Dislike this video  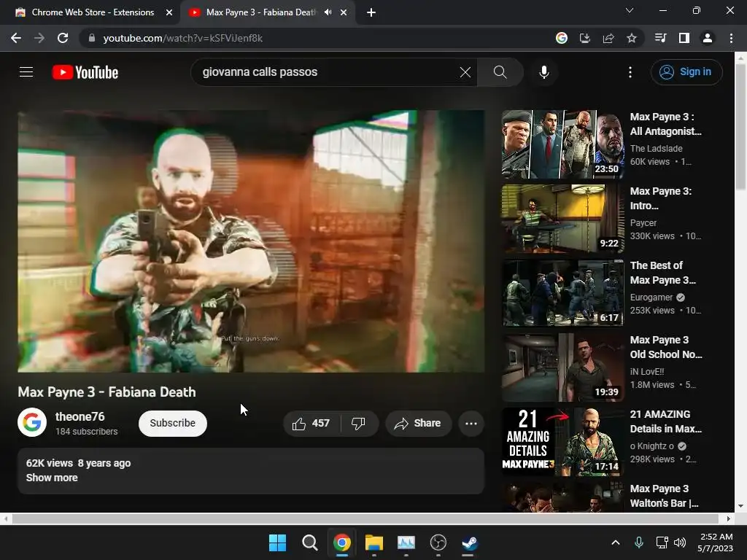point(358,424)
